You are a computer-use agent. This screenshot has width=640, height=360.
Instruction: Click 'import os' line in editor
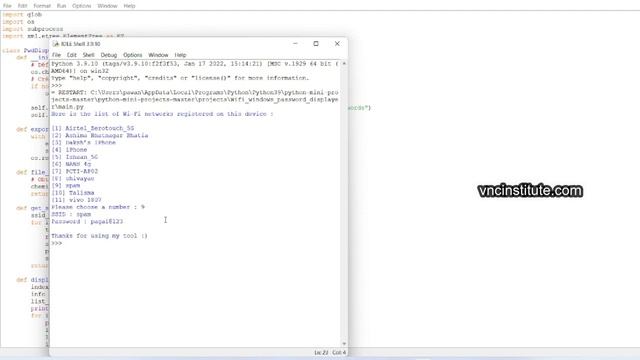click(x=18, y=22)
